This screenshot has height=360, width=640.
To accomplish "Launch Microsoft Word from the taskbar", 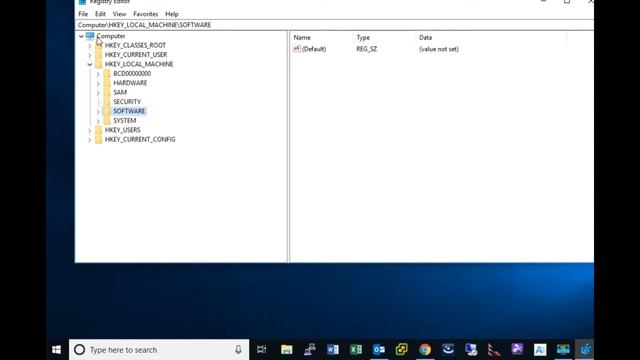I will tap(333, 350).
